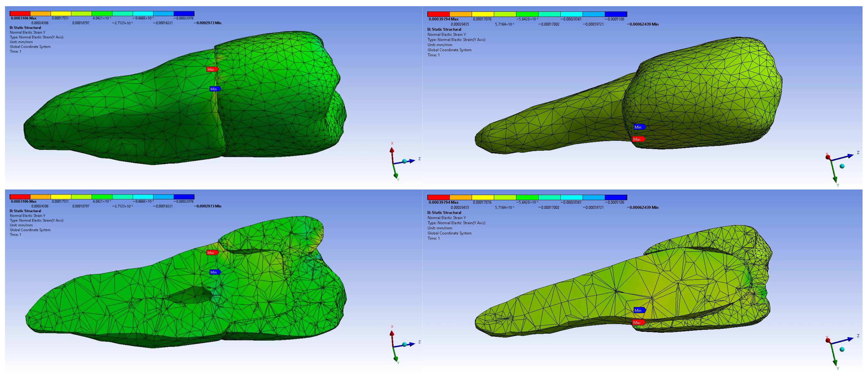Click the red Max tag in bottom-right view
868x379 pixels.
click(639, 322)
